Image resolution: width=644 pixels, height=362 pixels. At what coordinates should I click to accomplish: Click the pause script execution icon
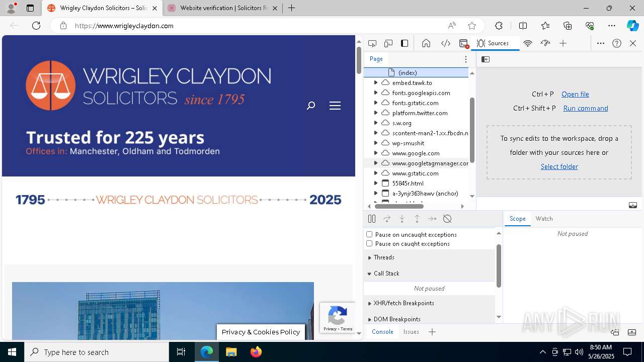pyautogui.click(x=372, y=219)
